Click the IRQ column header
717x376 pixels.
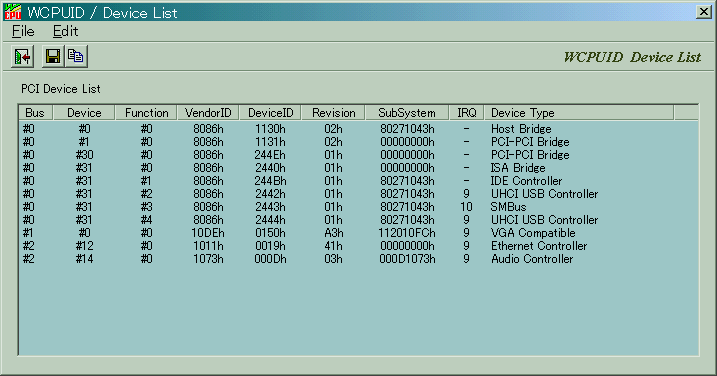pyautogui.click(x=466, y=113)
